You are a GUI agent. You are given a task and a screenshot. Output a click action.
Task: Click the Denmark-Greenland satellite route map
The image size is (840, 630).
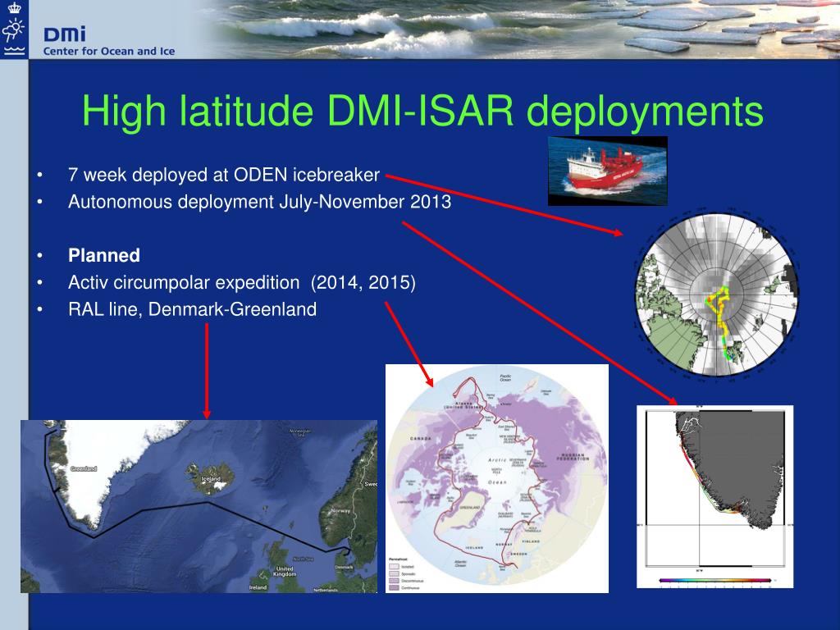point(199,506)
